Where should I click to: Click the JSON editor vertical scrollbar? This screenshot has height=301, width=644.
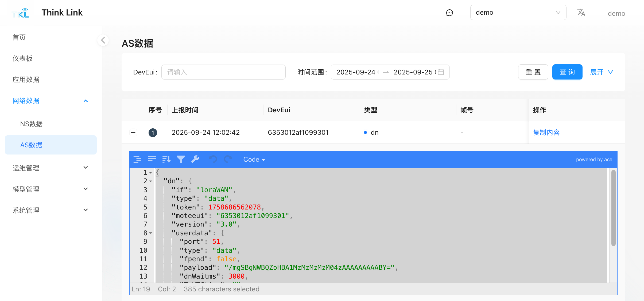coord(613,208)
